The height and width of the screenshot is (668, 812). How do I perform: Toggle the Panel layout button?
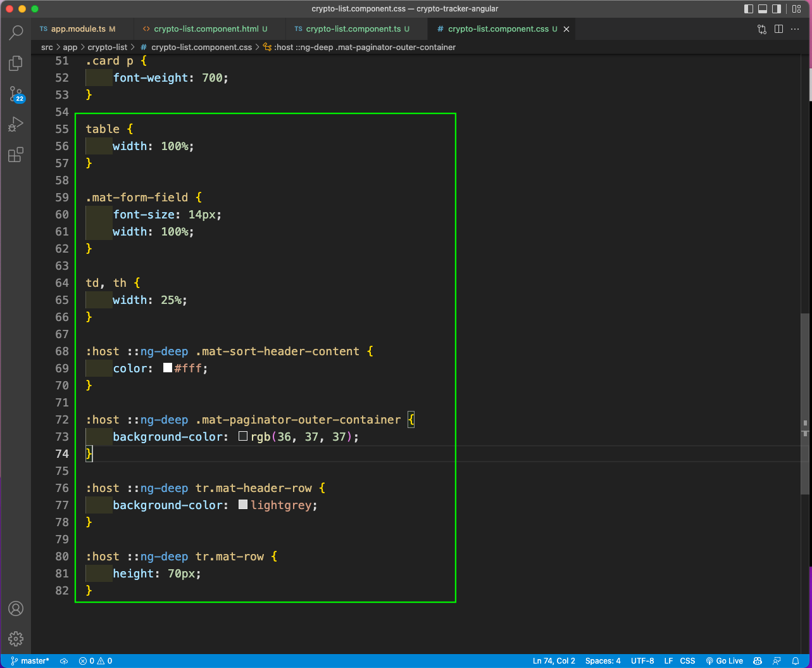(x=763, y=9)
